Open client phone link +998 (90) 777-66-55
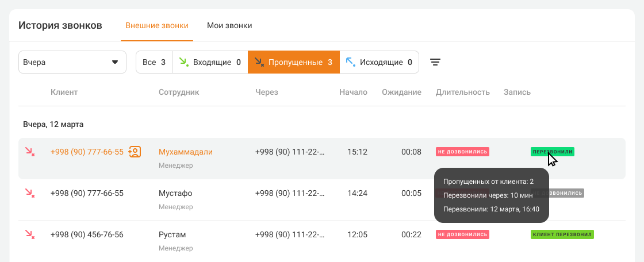 [x=87, y=152]
